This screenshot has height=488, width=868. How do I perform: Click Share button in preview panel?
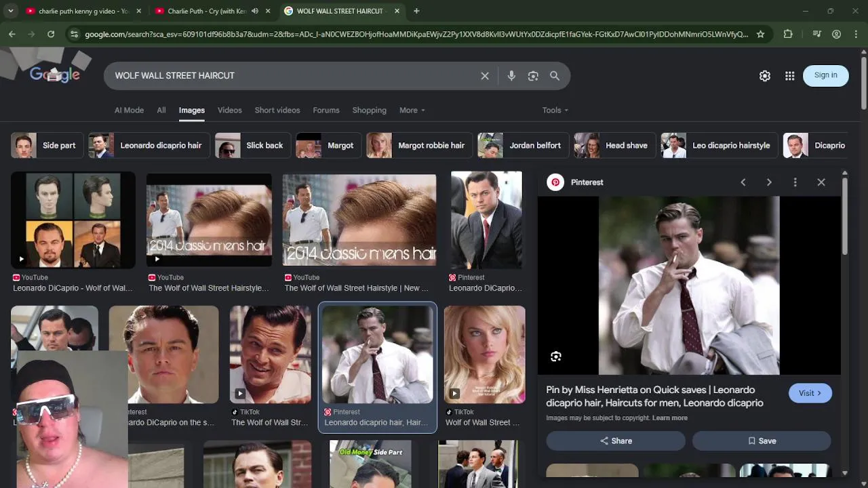(x=616, y=441)
